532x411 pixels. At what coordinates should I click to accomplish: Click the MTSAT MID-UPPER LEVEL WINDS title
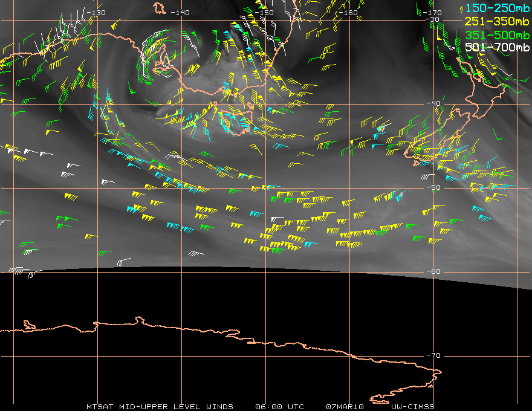160,407
